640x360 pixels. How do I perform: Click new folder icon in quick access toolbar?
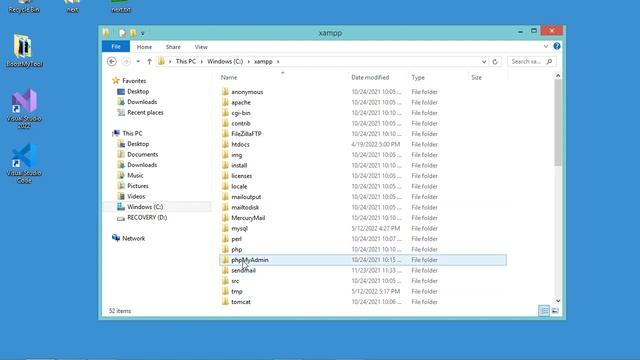pos(133,33)
